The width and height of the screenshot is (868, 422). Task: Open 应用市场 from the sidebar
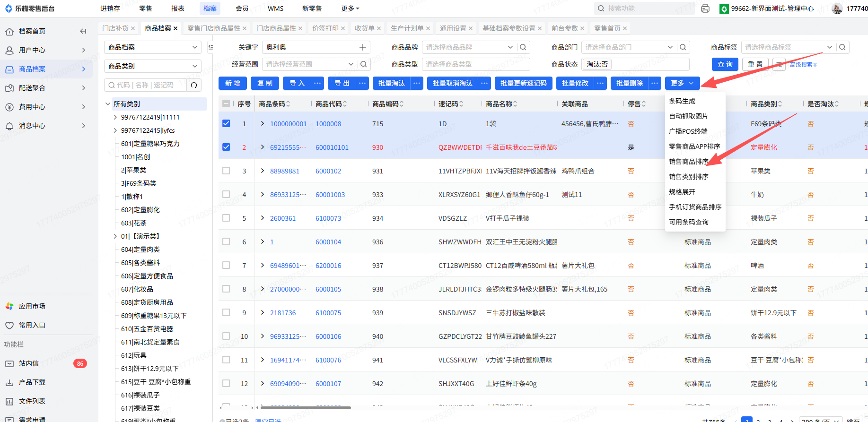32,306
